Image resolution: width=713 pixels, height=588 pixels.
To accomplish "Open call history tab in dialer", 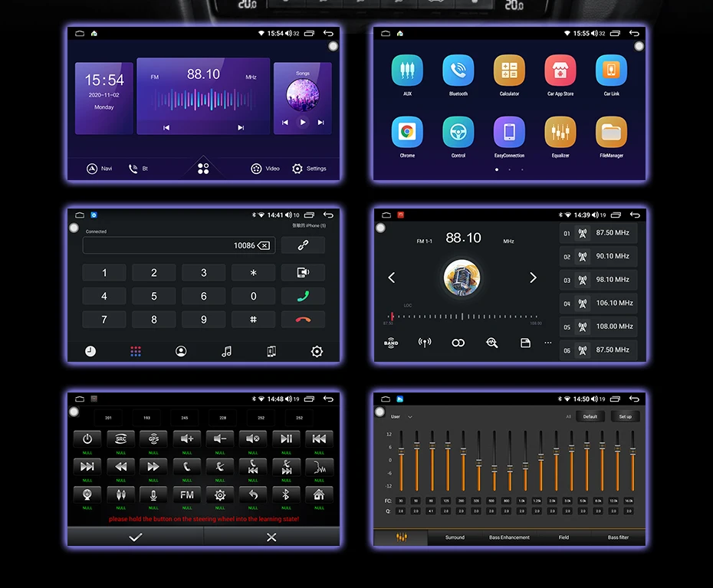I will pyautogui.click(x=90, y=351).
